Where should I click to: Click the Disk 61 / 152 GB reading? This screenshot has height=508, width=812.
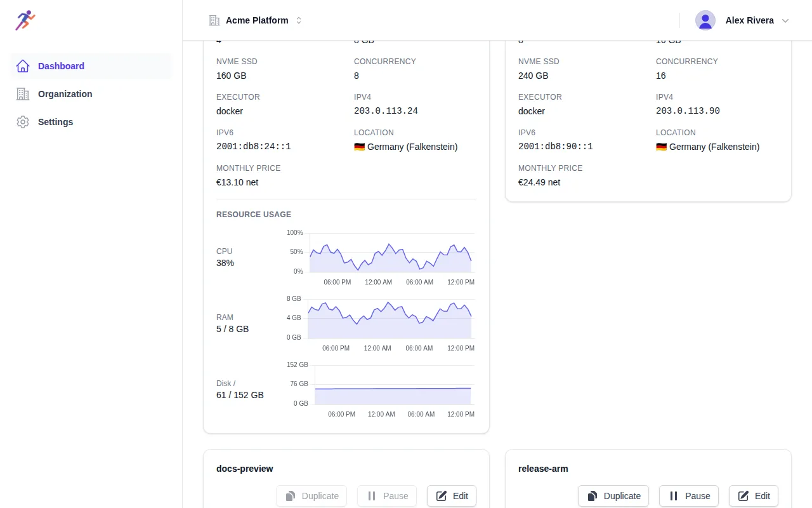point(240,395)
